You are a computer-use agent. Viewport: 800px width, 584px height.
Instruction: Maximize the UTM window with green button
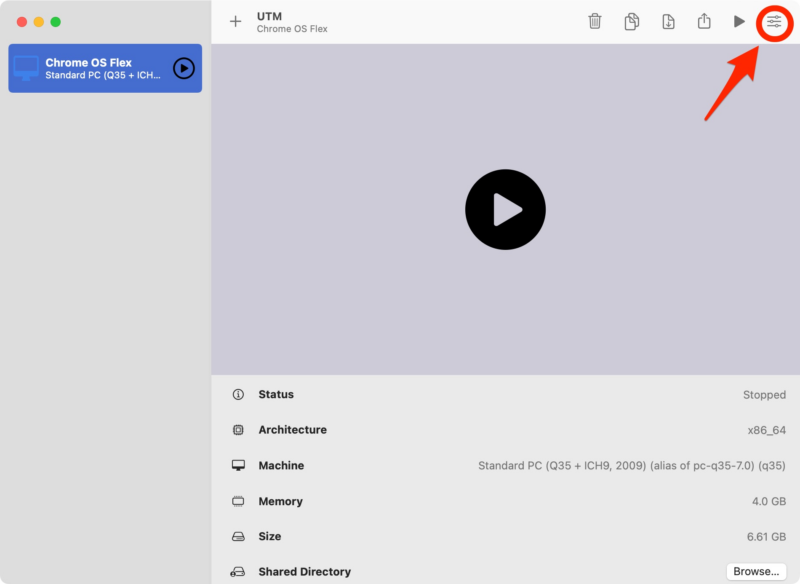coord(56,22)
